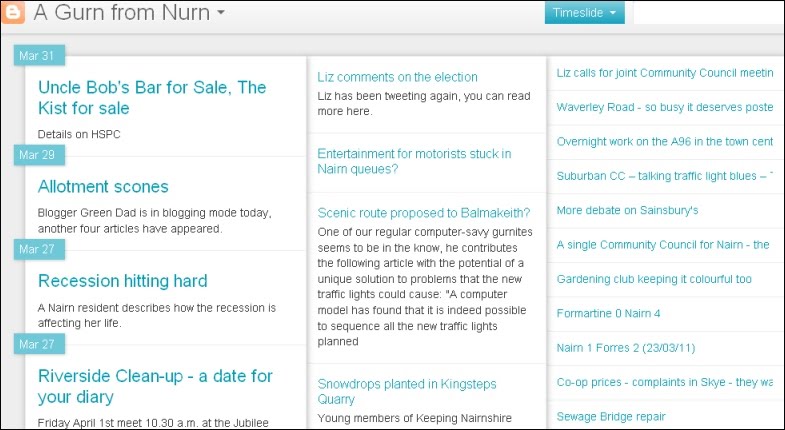View Entertainment for motorists in Nairn queues

(414, 161)
